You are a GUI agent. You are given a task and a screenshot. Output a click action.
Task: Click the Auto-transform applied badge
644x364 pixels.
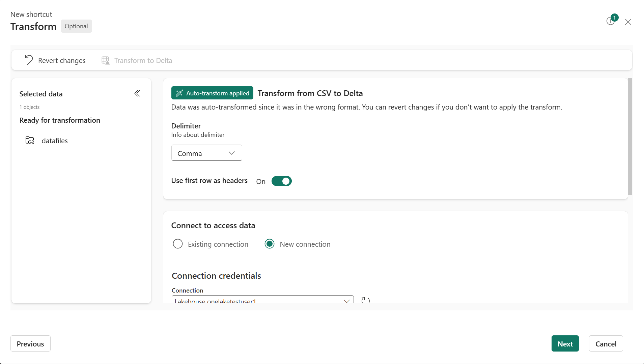click(212, 93)
